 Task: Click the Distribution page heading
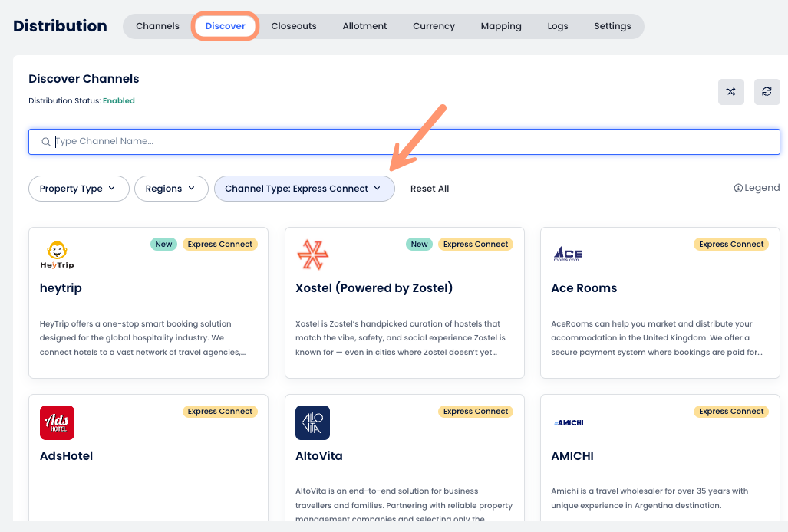60,26
